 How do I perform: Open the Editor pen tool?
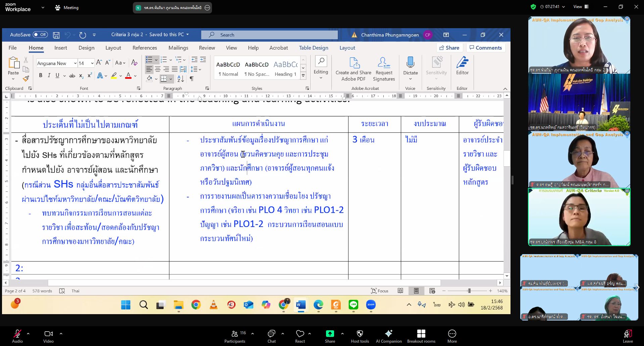pyautogui.click(x=462, y=66)
